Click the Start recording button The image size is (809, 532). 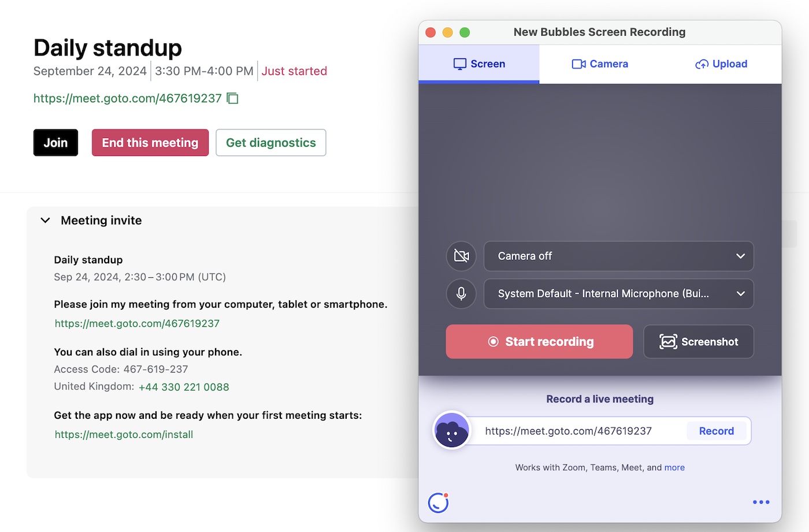point(539,341)
